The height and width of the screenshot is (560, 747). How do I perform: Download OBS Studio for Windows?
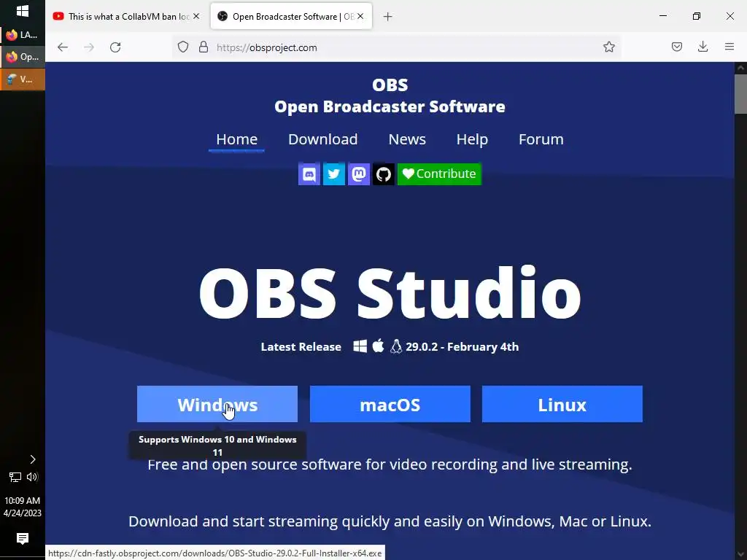[x=217, y=404]
